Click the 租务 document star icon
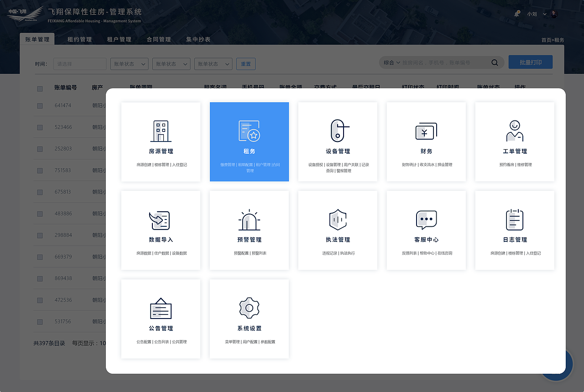 (249, 131)
